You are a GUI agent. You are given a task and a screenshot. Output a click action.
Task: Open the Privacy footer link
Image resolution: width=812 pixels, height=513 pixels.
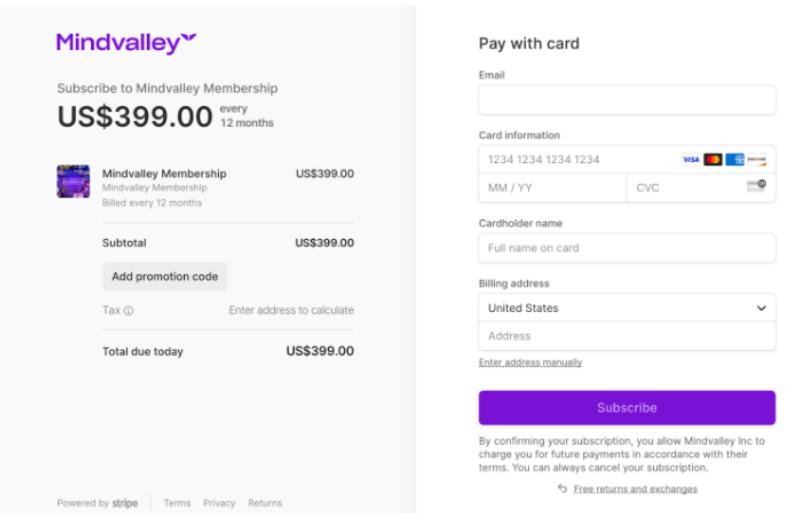click(219, 503)
